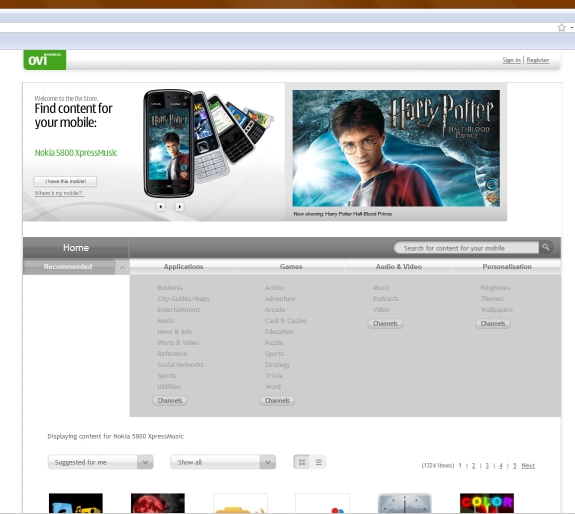This screenshot has height=514, width=575.
Task: Click Channels button under Applications
Action: click(x=170, y=400)
